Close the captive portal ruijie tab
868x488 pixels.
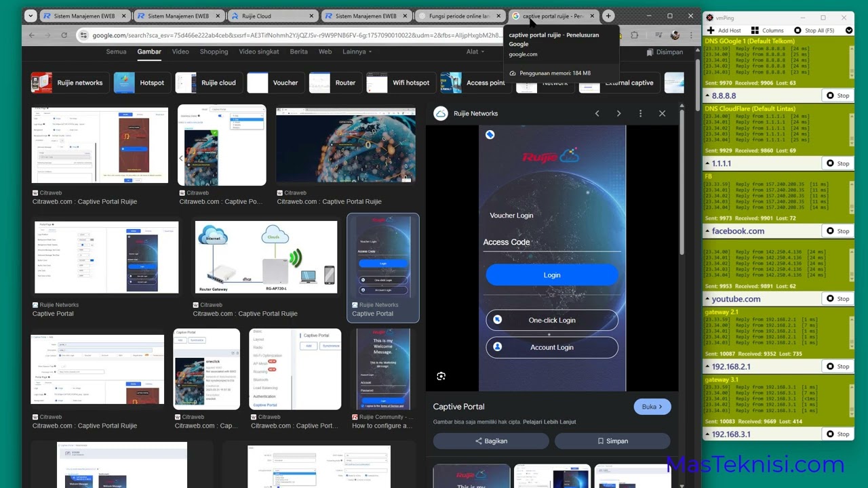(592, 16)
